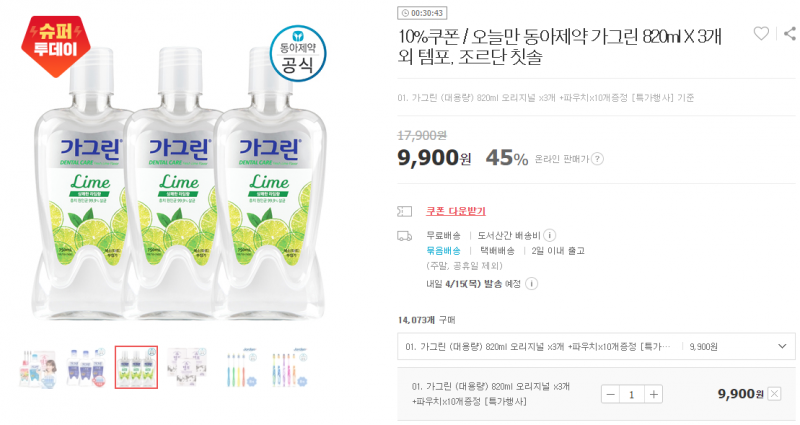
Task: Click the 묶음배송 bundled shipping link
Action: [443, 251]
